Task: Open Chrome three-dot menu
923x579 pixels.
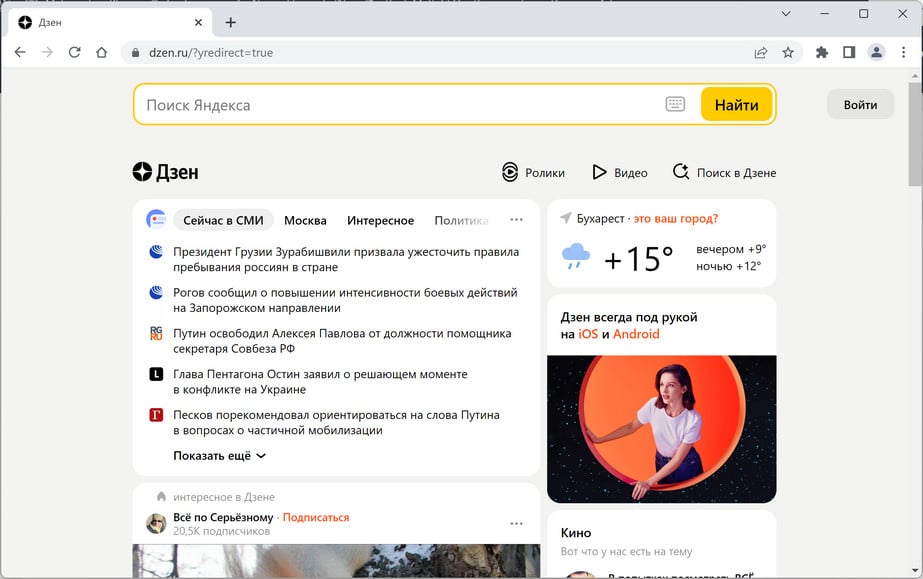Action: (x=904, y=52)
